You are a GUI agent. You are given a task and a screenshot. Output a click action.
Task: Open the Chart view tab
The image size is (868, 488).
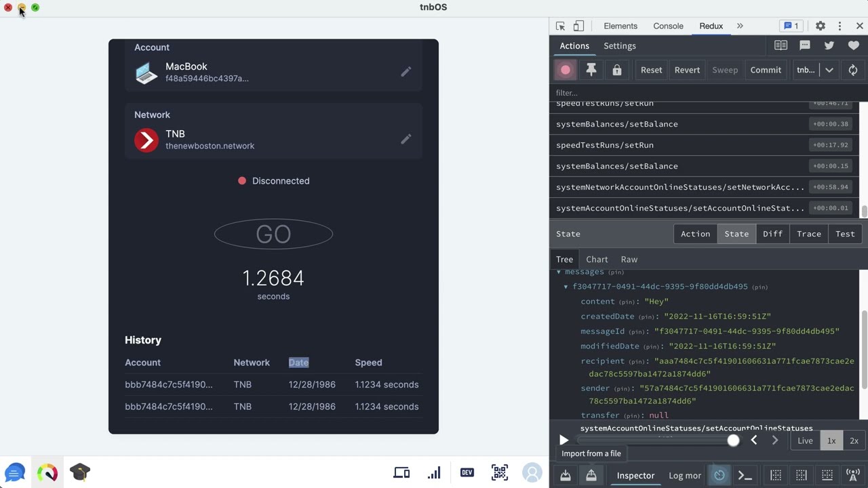(597, 260)
